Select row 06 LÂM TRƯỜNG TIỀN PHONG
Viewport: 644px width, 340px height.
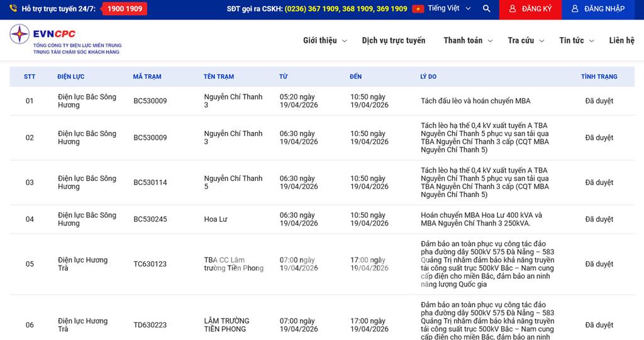226,325
